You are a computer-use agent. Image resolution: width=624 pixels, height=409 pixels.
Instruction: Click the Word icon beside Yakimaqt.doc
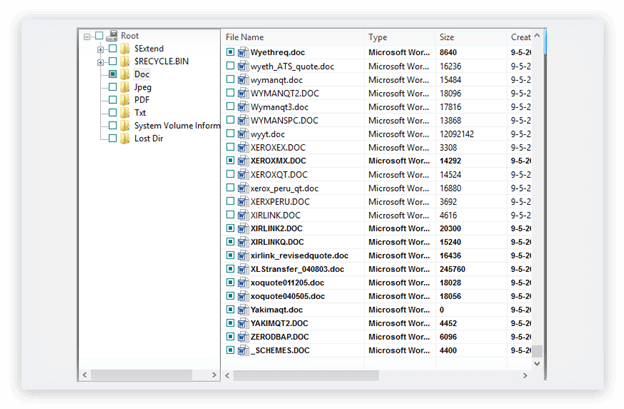click(242, 310)
